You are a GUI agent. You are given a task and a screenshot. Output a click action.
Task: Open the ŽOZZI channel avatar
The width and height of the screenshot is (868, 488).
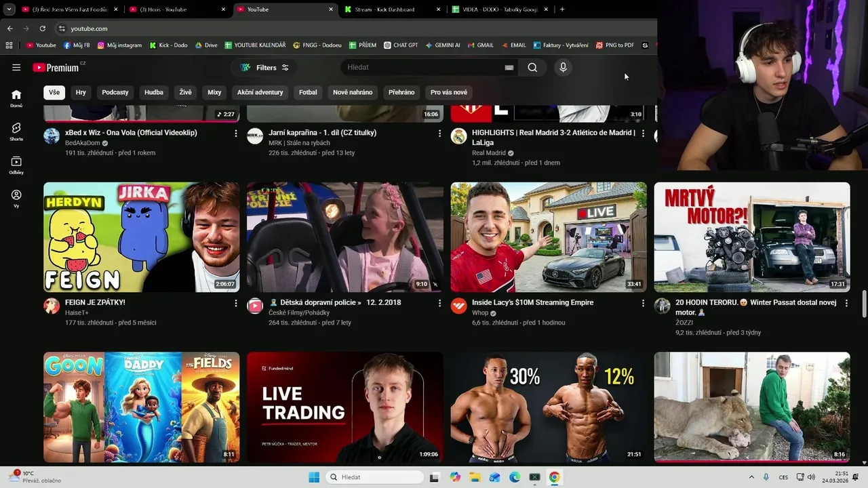pos(663,306)
